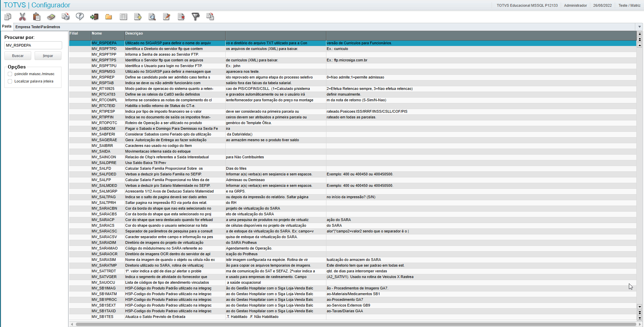Click the 'Procurar por' search input field
644x327 pixels.
point(33,45)
